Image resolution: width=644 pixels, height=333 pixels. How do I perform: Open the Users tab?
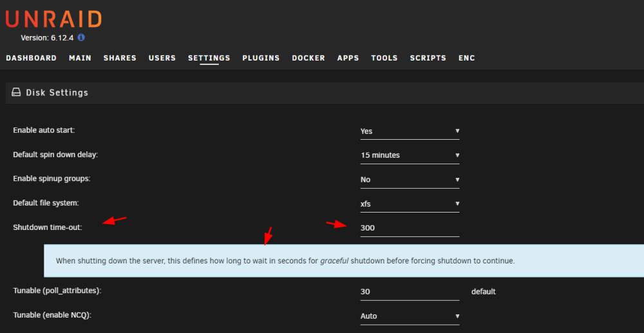tap(162, 58)
